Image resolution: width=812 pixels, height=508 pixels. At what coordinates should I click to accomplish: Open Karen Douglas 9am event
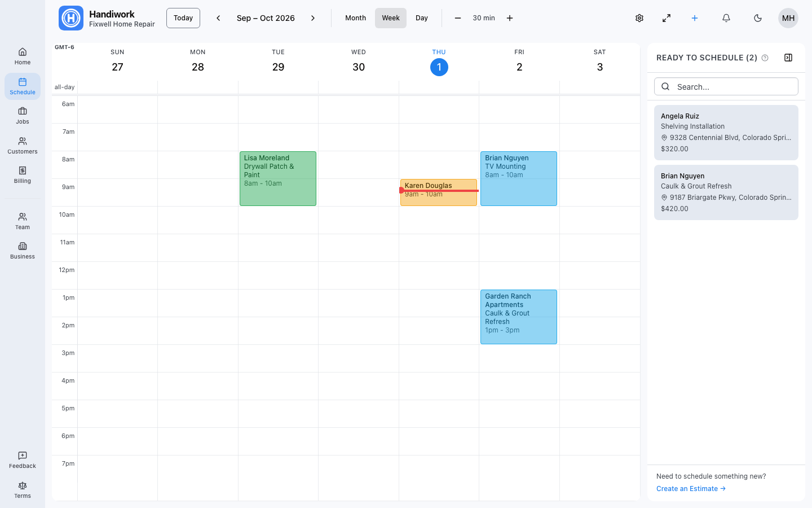tap(439, 192)
